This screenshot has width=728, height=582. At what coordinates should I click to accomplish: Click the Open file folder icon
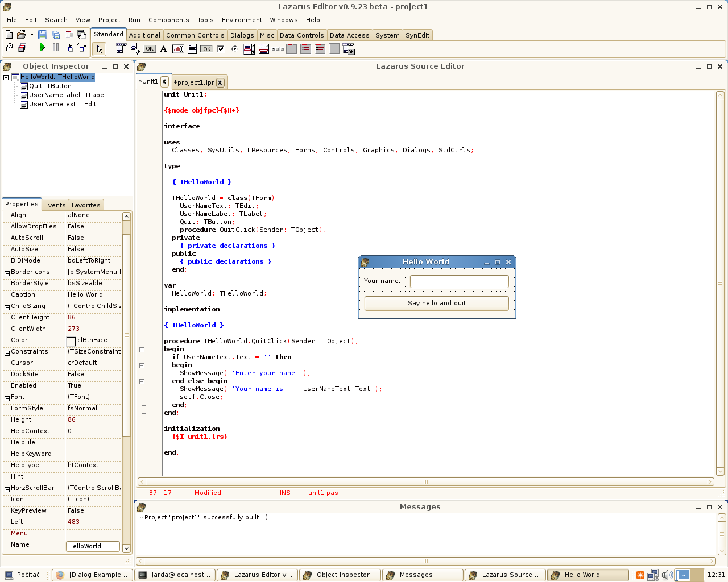pos(22,35)
